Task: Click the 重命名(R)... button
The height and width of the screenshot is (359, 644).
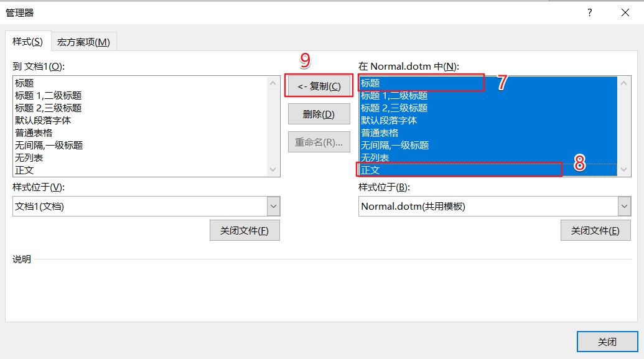Action: point(319,142)
